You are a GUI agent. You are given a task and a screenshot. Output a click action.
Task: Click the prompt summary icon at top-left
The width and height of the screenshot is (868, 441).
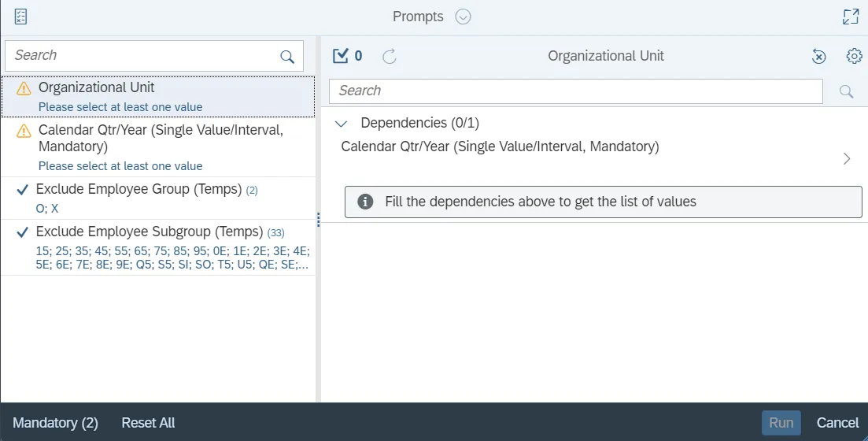coord(21,17)
